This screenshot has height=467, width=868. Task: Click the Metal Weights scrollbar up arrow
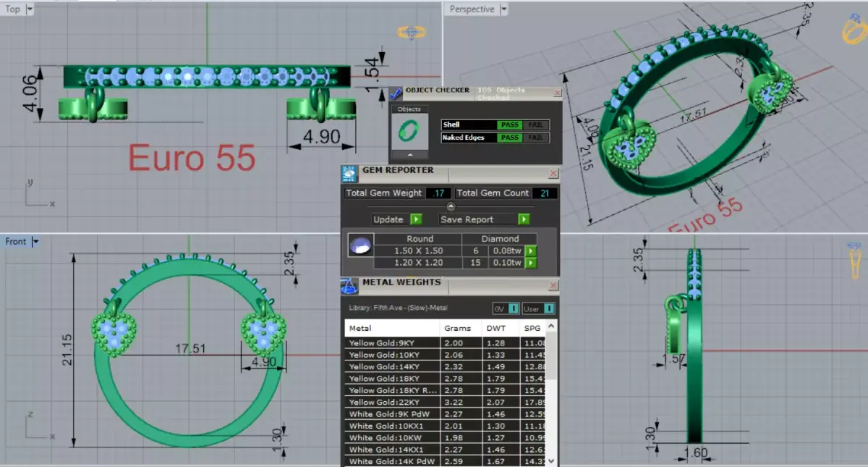point(551,328)
